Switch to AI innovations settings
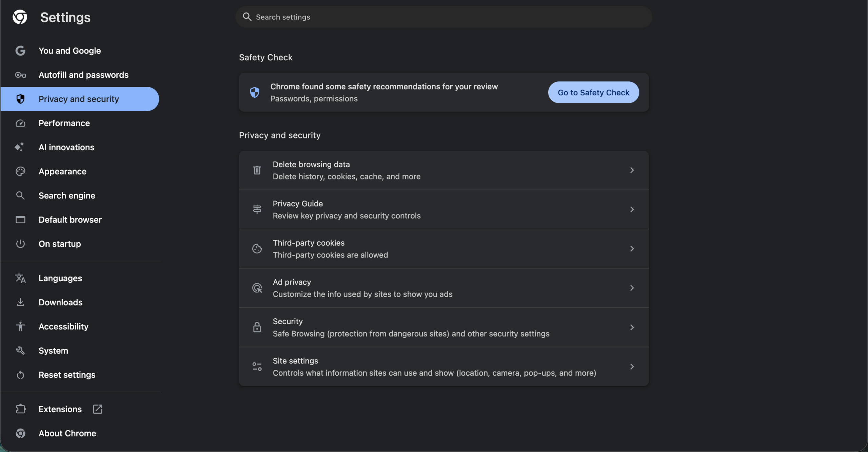Image resolution: width=868 pixels, height=452 pixels. [x=80, y=147]
